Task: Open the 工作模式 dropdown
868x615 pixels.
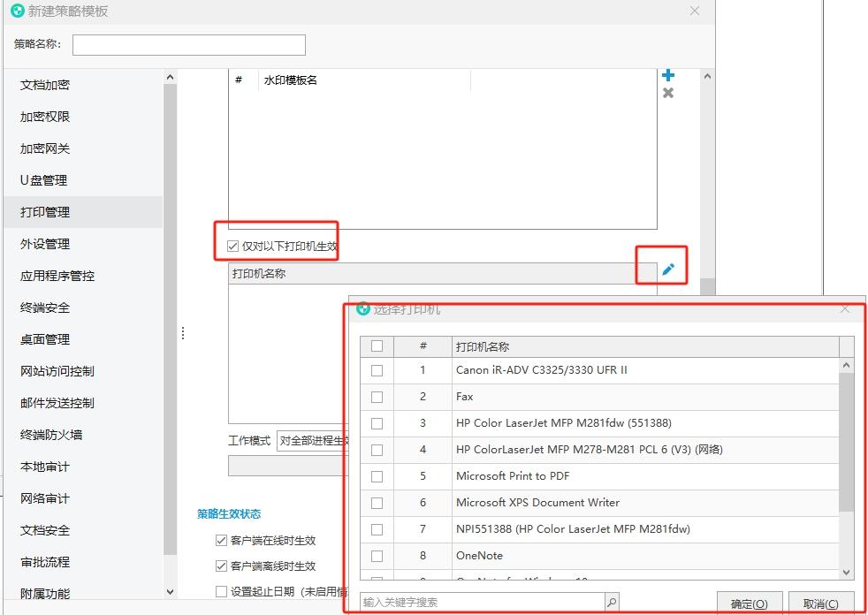Action: pyautogui.click(x=313, y=441)
